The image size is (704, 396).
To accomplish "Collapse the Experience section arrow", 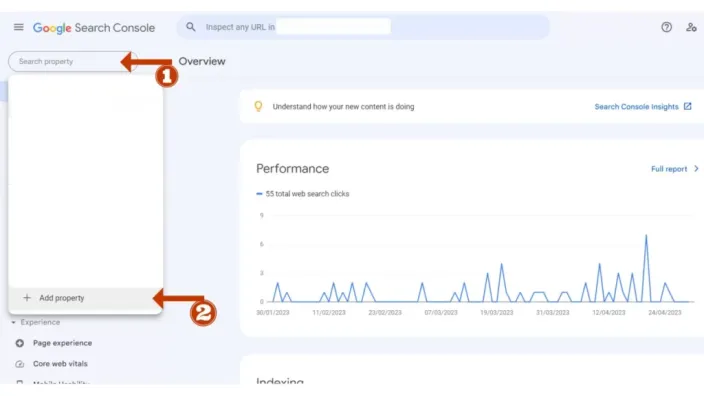I will (x=13, y=322).
